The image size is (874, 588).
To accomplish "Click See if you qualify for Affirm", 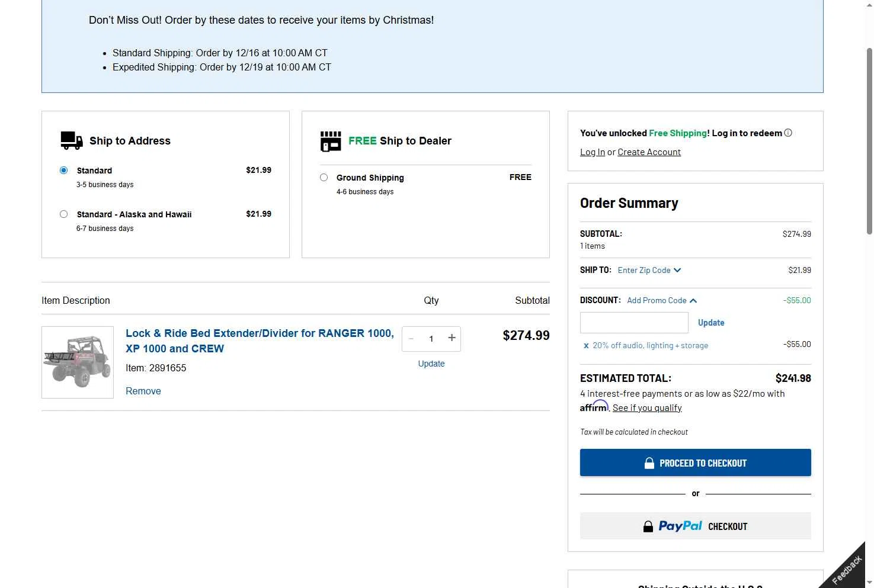I will [647, 408].
